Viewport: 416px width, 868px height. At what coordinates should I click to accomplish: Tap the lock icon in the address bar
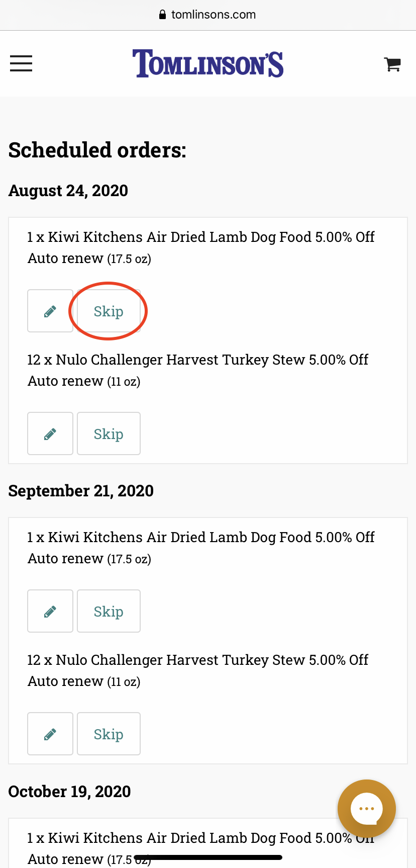(162, 15)
